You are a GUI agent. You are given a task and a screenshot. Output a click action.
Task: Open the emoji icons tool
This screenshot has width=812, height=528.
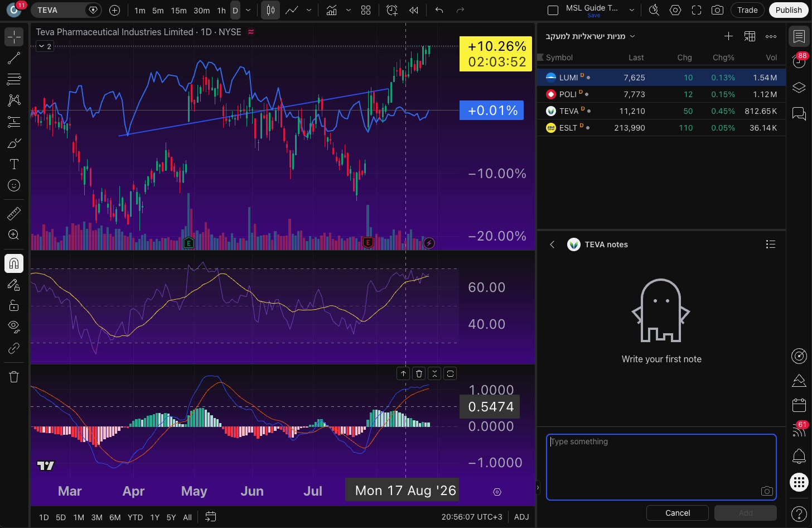[x=14, y=185]
